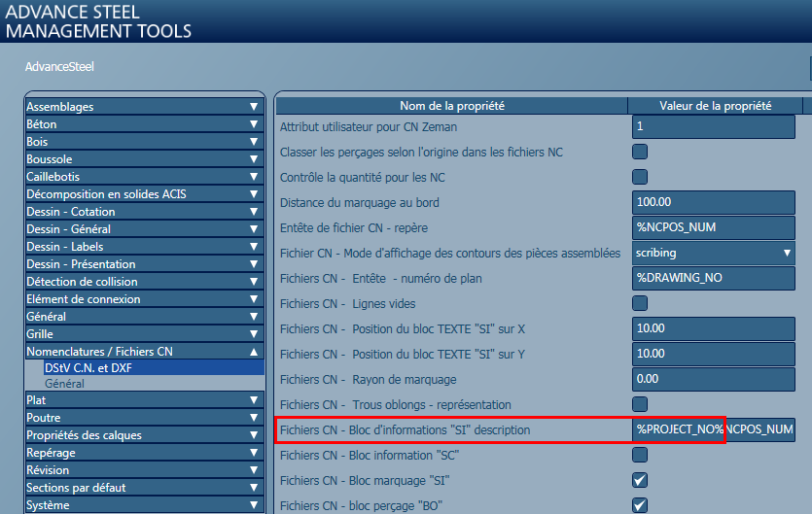The image size is (812, 514).
Task: Edit Distance du marquage au bord value
Action: point(714,202)
